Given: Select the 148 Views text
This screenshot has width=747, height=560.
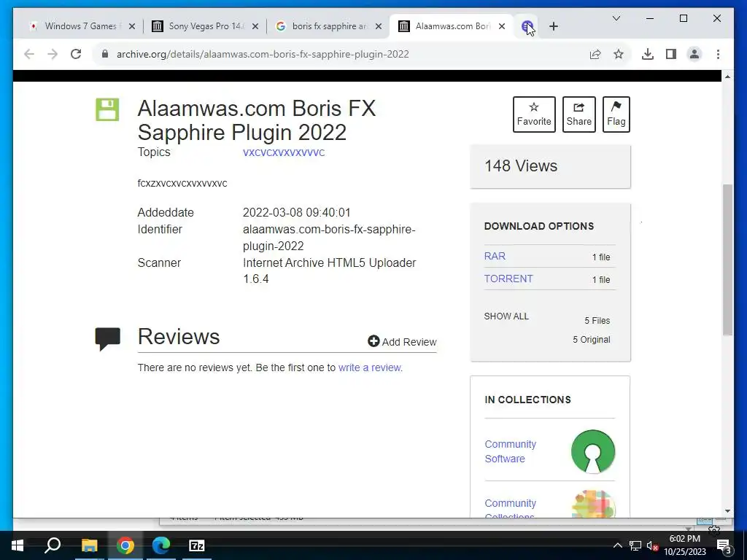Looking at the screenshot, I should 521,166.
